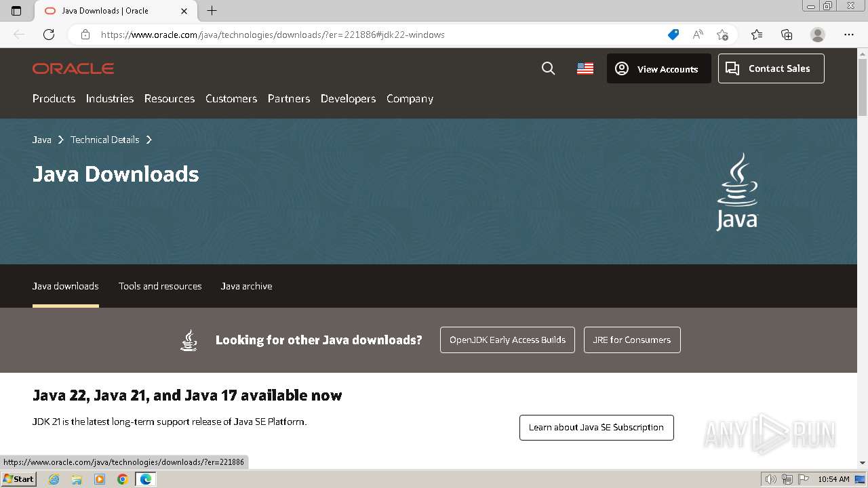Open the Products menu

pos(54,98)
